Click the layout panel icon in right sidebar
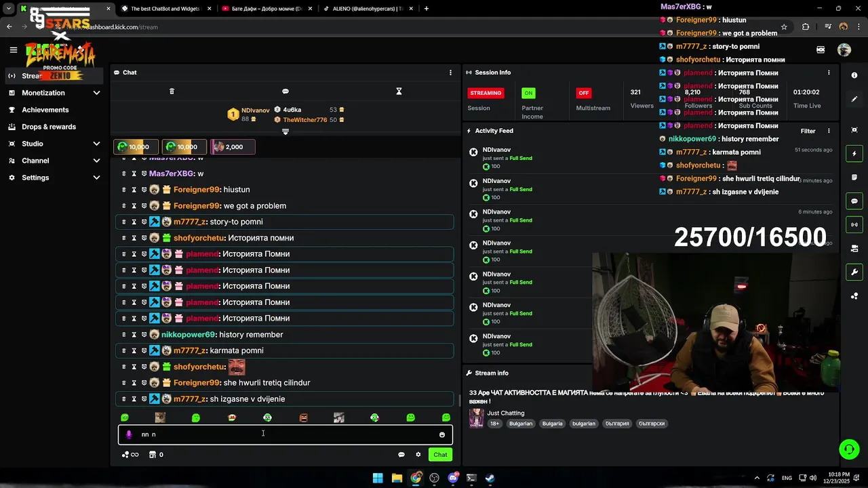 click(854, 249)
